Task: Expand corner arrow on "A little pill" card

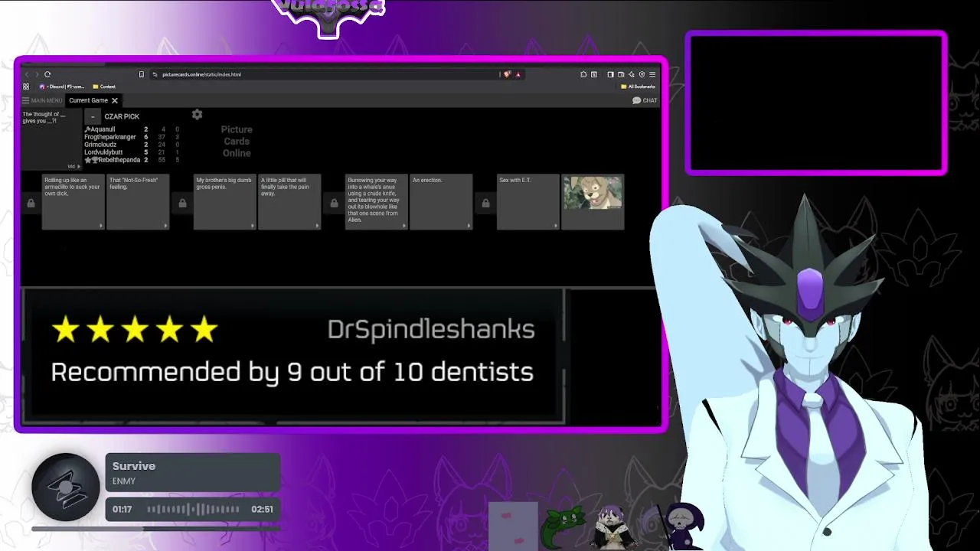Action: (317, 226)
